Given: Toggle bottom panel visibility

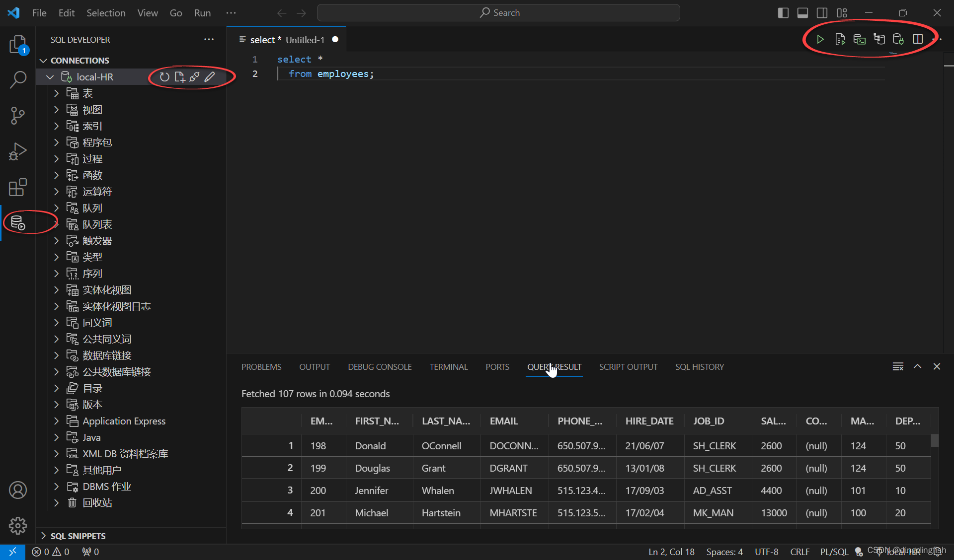Looking at the screenshot, I should click(x=802, y=13).
